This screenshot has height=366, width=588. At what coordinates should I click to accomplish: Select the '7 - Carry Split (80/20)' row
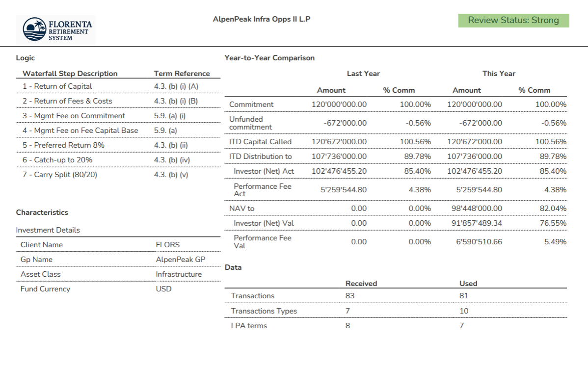tap(118, 174)
